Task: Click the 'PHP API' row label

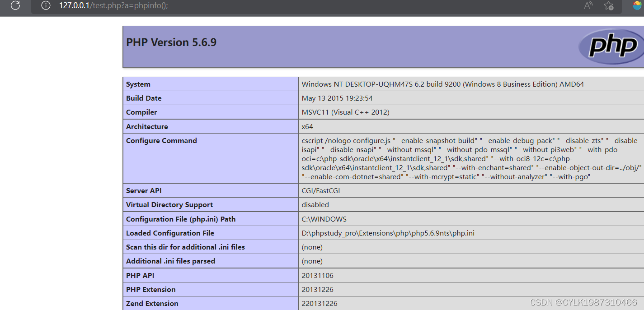Action: click(140, 275)
